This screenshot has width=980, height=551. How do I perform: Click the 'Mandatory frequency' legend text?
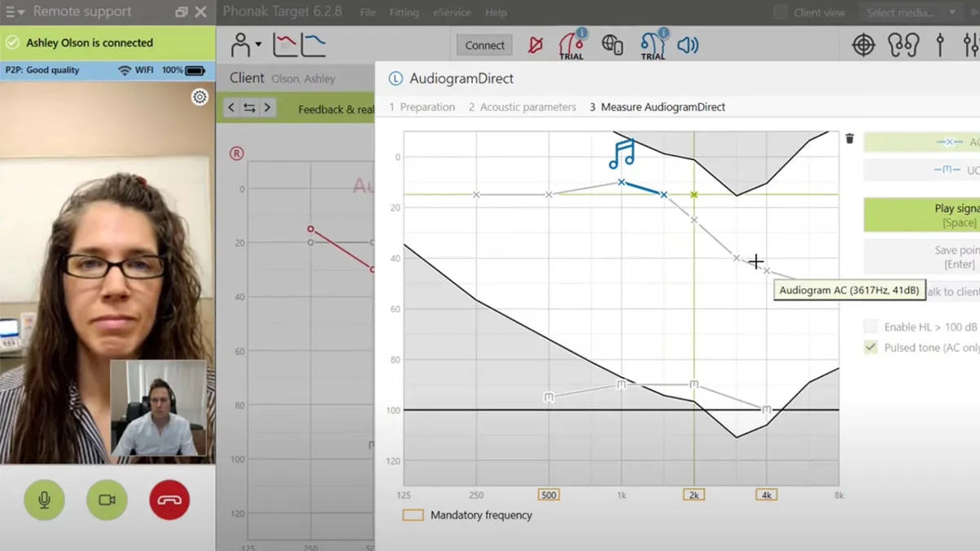481,515
